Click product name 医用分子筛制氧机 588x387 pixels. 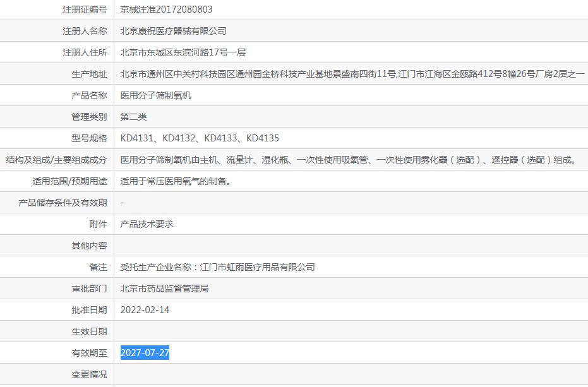pos(155,95)
